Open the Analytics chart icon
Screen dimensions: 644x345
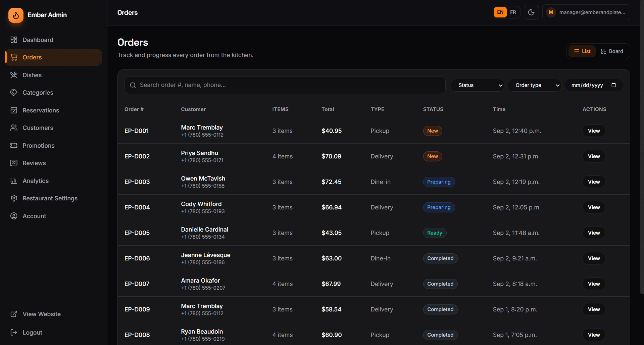click(x=14, y=181)
